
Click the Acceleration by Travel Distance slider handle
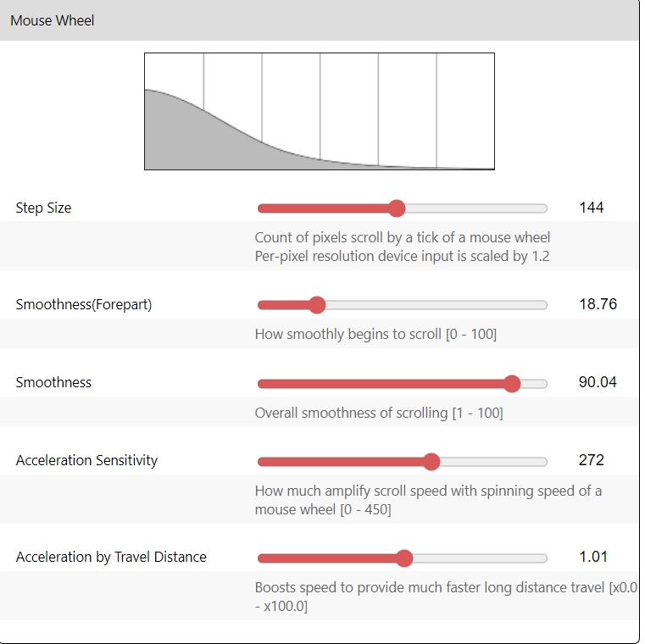click(x=404, y=558)
